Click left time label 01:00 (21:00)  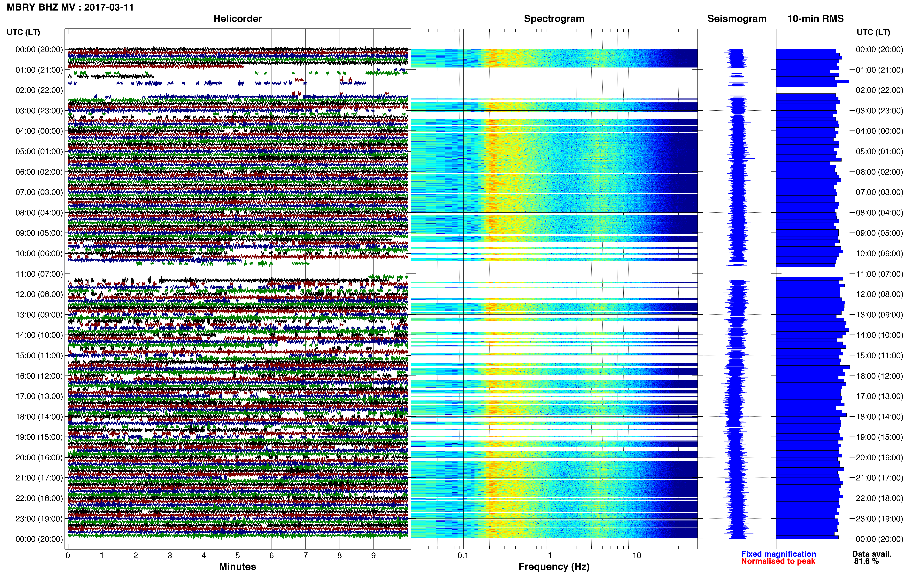click(39, 70)
